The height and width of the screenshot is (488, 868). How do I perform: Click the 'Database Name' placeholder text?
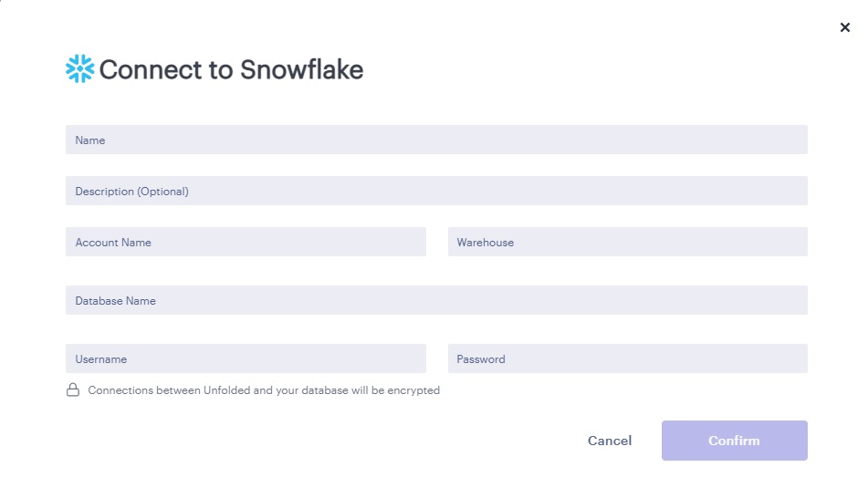click(115, 301)
